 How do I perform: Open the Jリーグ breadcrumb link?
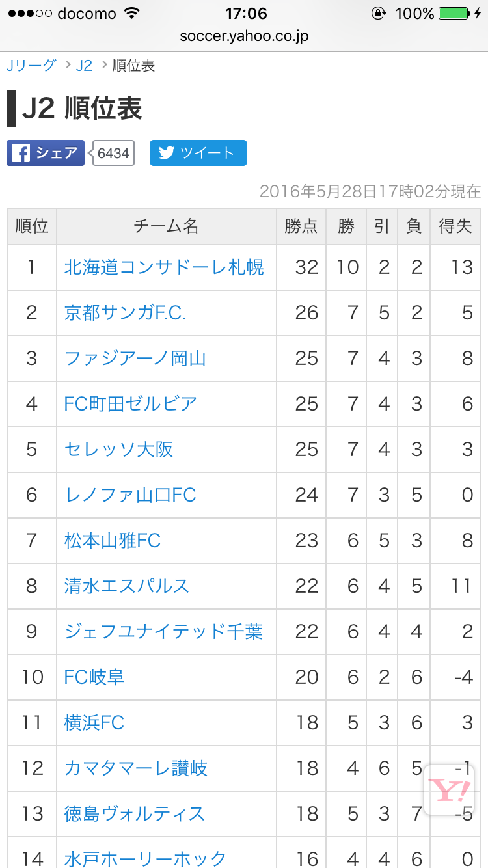tap(31, 66)
